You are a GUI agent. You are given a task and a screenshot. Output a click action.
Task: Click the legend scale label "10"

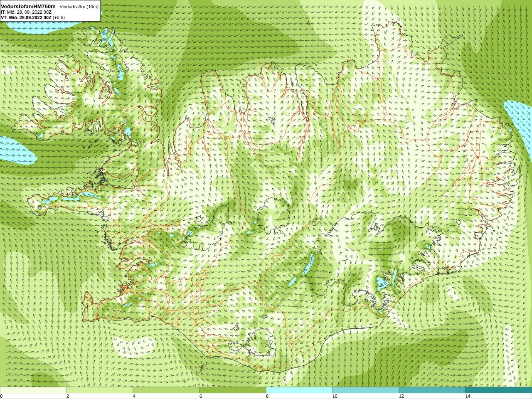(335, 396)
